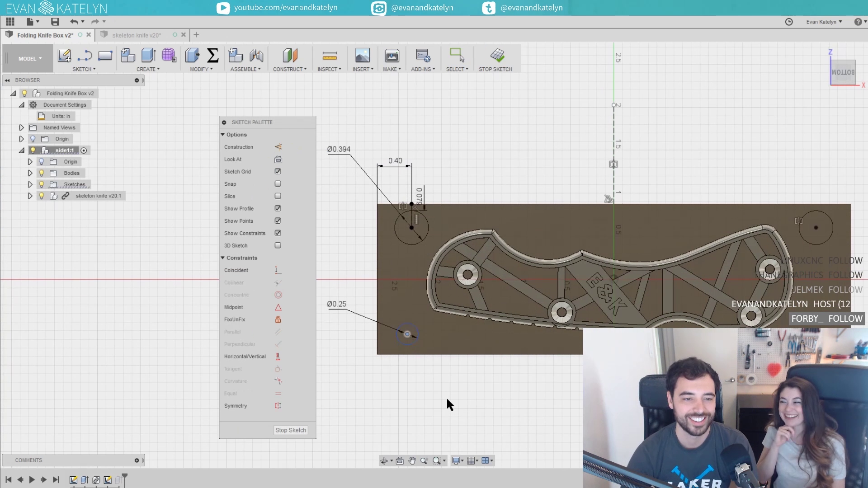Collapse the Options section in Sketch Palette
Viewport: 868px width, 488px height.
point(222,135)
